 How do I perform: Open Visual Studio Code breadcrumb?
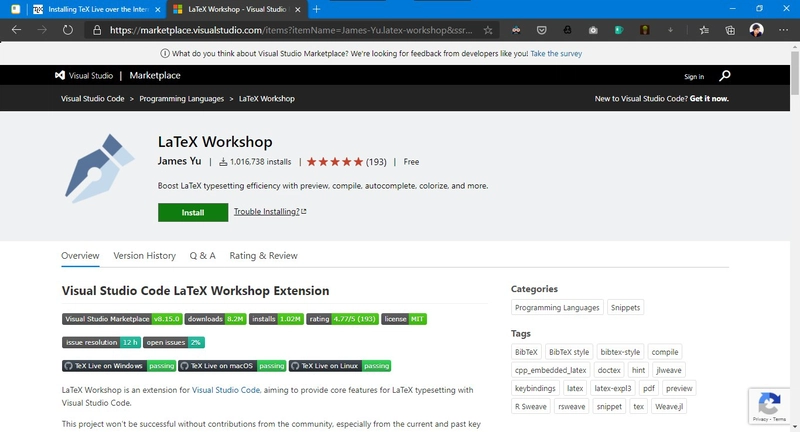[x=92, y=98]
